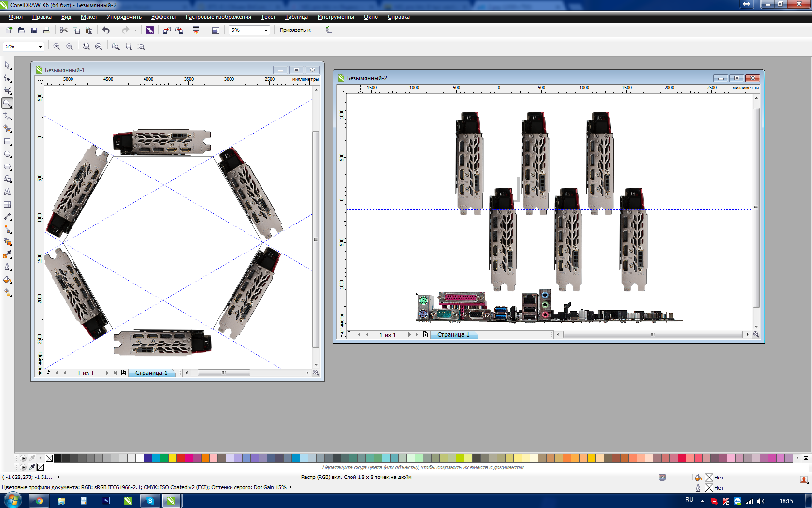Switch to Страница 1 tab in Безымянный-2

click(453, 335)
